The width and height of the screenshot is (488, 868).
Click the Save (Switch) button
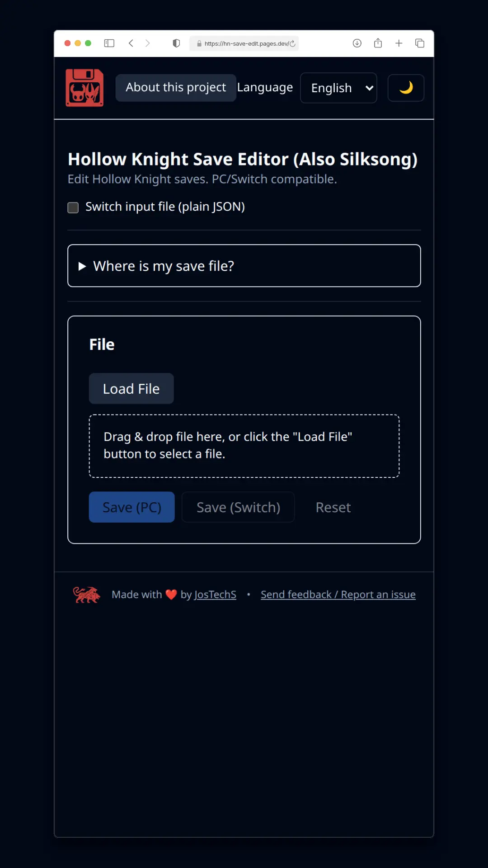coord(238,507)
